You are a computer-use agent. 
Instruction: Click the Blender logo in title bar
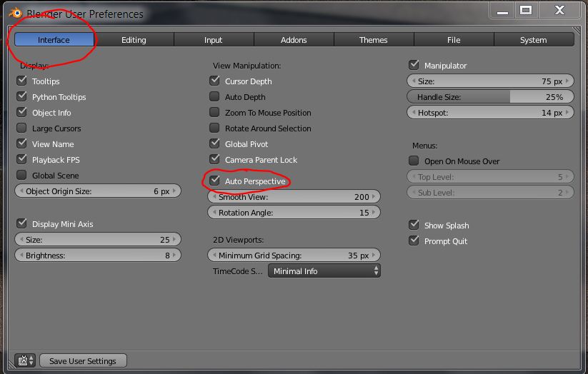point(16,13)
